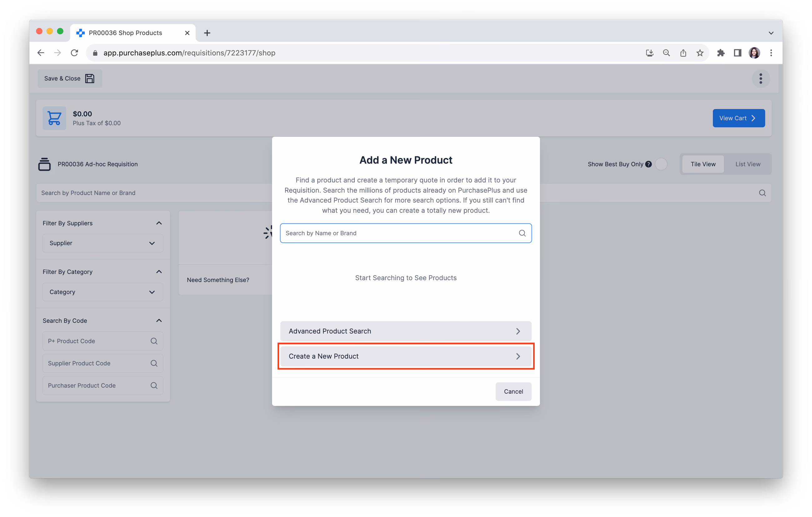Click the dialog search magnifier icon
812x517 pixels.
(x=522, y=233)
